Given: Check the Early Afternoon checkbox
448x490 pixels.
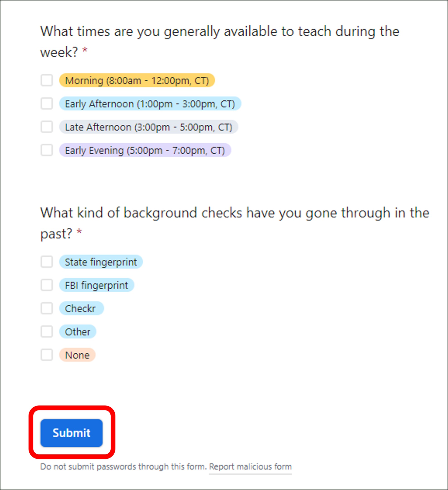Looking at the screenshot, I should (x=47, y=104).
